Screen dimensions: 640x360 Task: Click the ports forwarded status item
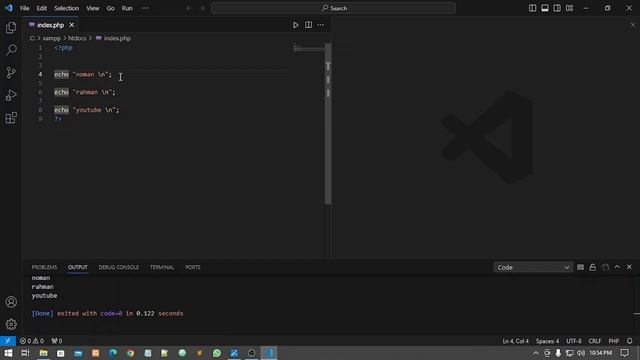(x=57, y=341)
